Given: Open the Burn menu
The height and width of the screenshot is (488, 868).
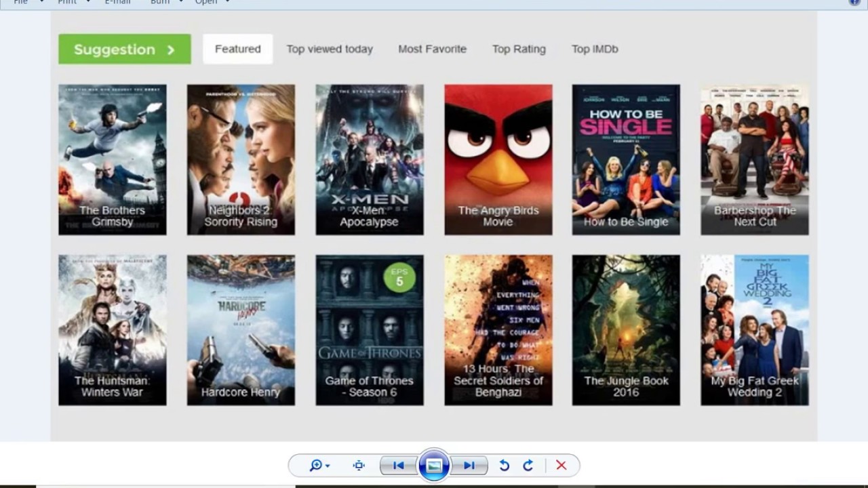Looking at the screenshot, I should 166,2.
